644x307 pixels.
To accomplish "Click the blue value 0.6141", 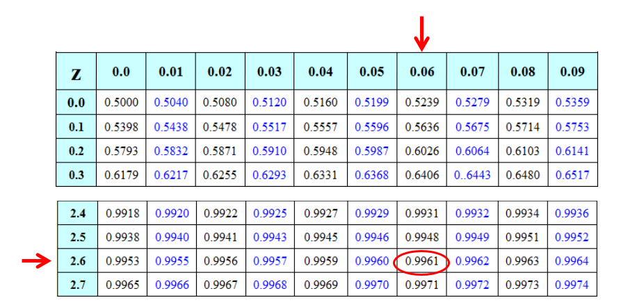I will click(572, 151).
